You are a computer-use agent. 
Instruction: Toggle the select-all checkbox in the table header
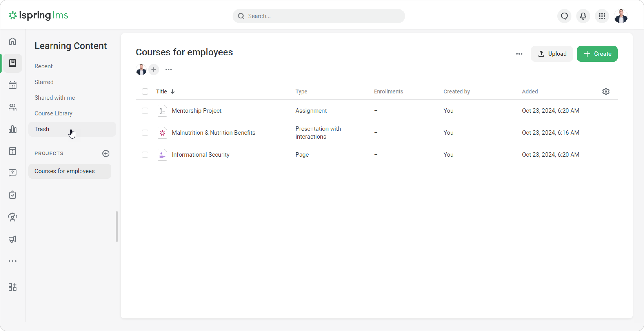coord(145,91)
